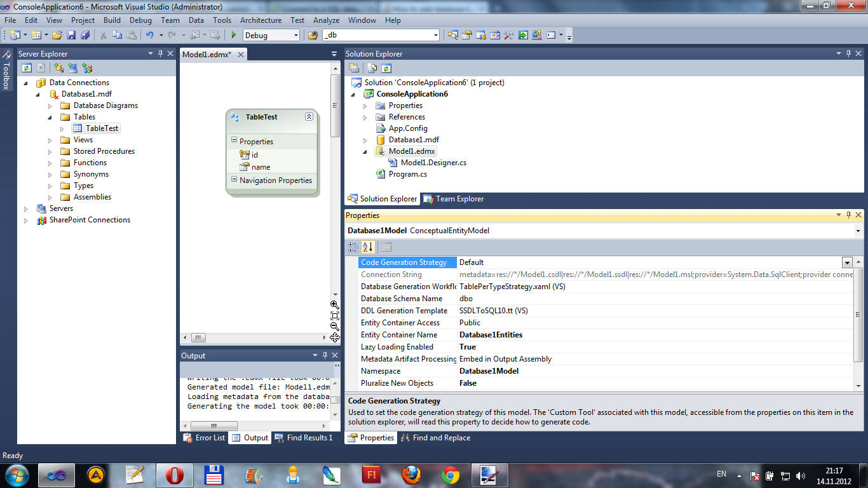868x488 pixels.
Task: Click the Save All toolbar icon
Action: pos(85,36)
